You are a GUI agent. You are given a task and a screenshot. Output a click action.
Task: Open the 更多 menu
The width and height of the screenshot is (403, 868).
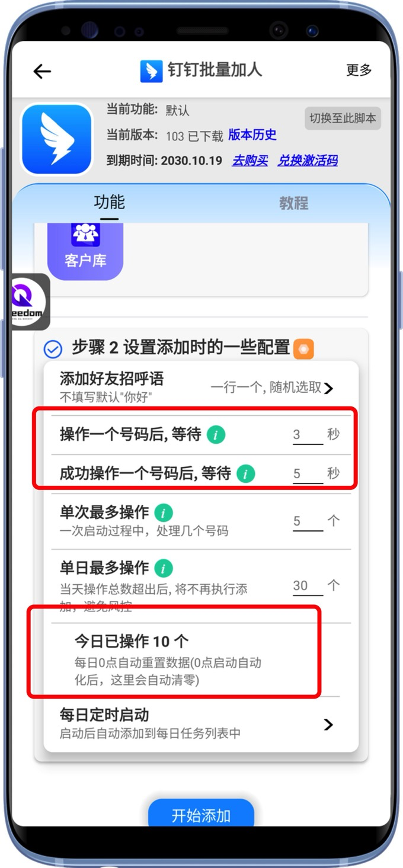(x=359, y=70)
